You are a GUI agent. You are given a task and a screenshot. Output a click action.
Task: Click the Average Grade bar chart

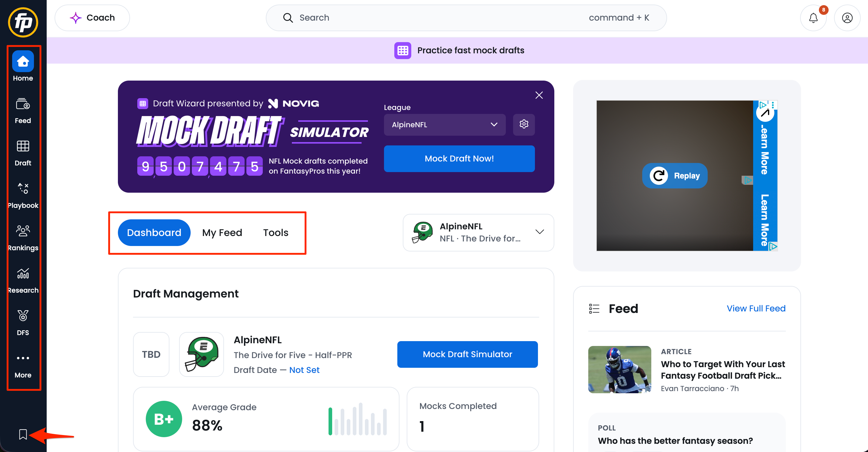tap(358, 419)
